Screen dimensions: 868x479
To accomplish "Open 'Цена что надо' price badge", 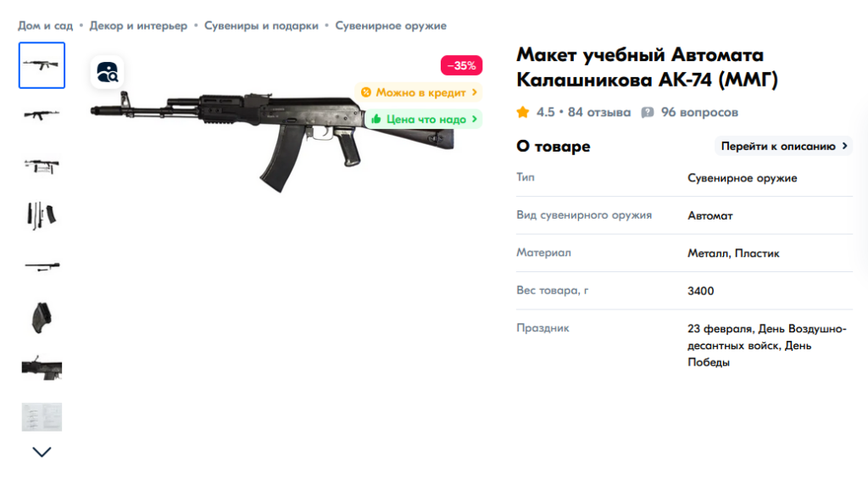I will [424, 119].
